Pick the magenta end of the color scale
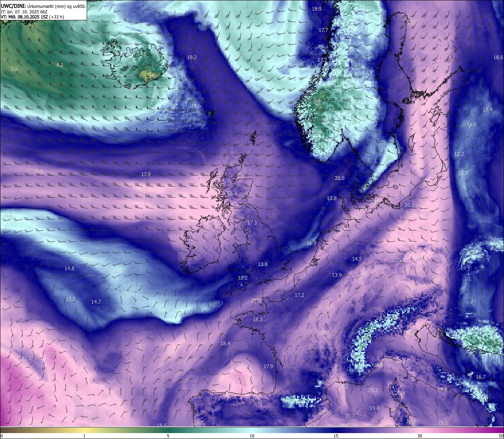504x439 pixels. point(496,430)
